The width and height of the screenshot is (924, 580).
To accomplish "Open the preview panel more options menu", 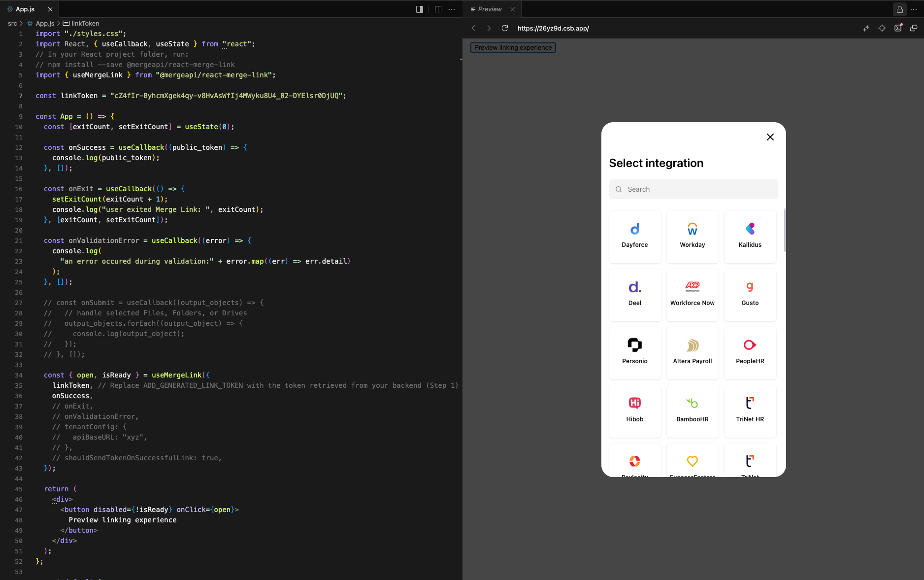I will [914, 9].
